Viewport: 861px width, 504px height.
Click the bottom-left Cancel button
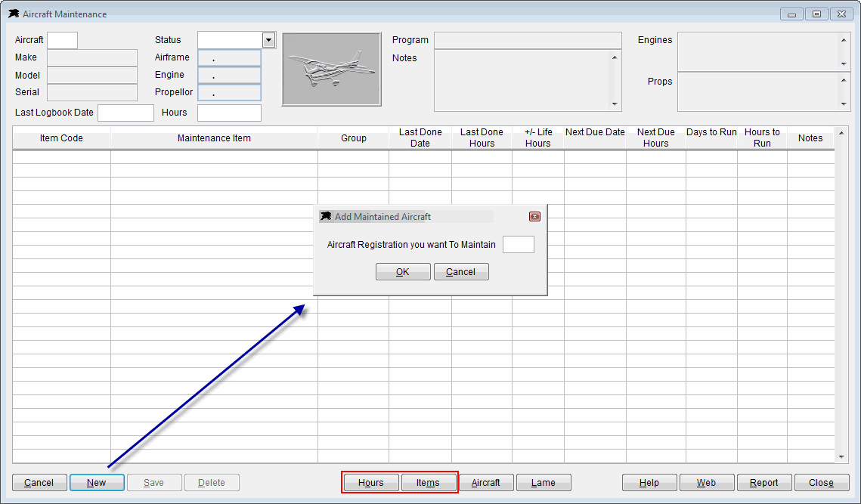click(39, 483)
